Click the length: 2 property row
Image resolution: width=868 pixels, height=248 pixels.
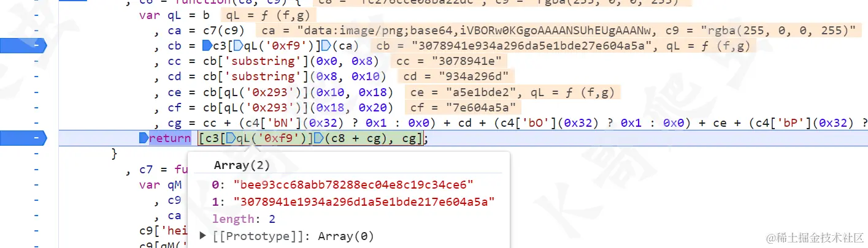[244, 219]
